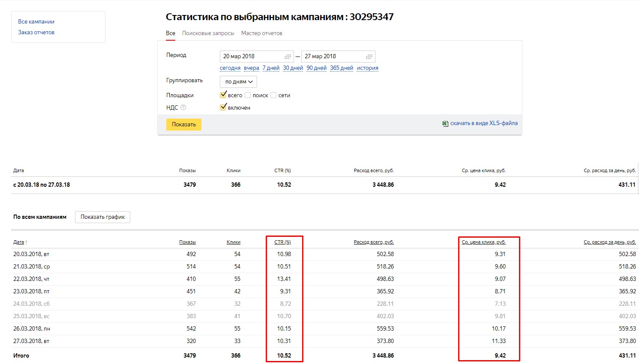Click the 'НДС' field label
The image size is (639, 364).
click(172, 108)
